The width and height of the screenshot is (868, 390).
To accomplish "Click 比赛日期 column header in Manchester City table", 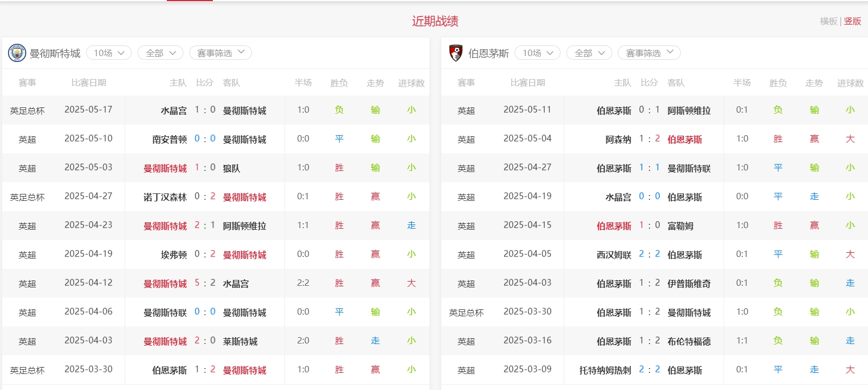I will [x=89, y=83].
